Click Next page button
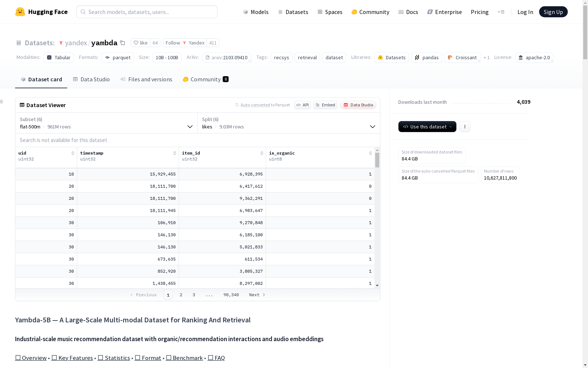The image size is (588, 368). coord(257,295)
